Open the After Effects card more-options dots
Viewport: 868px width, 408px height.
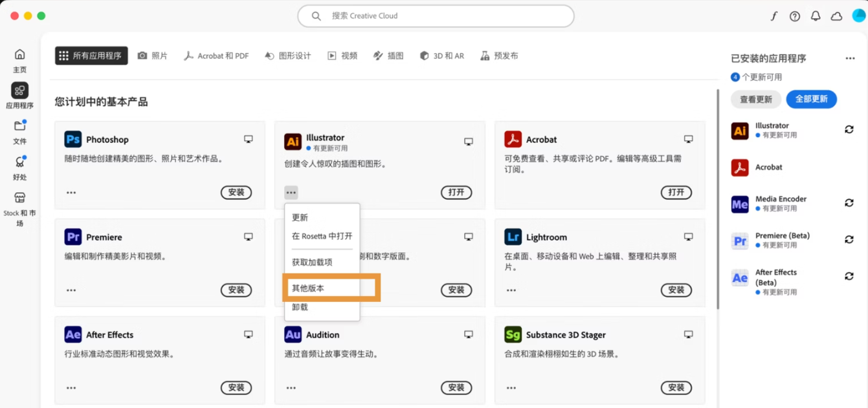tap(71, 388)
